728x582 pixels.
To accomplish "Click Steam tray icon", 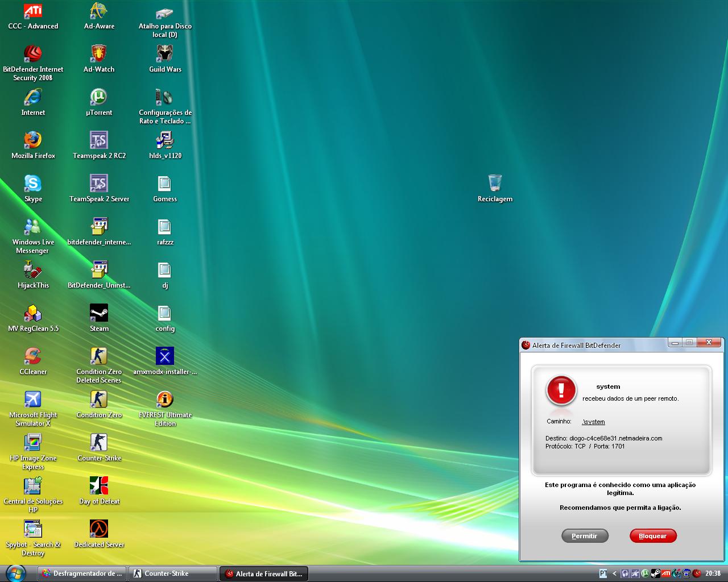I will pyautogui.click(x=655, y=573).
